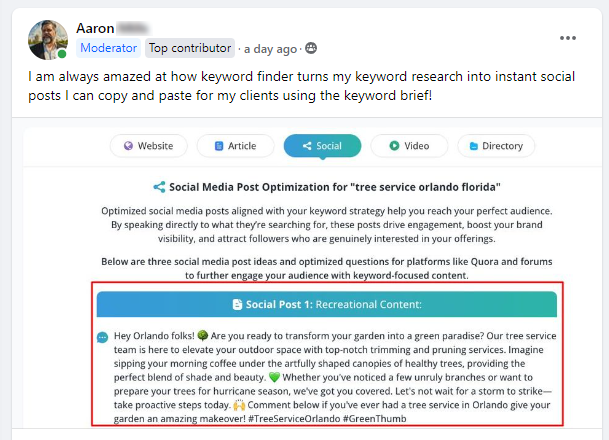This screenshot has height=440, width=609.
Task: Open the post via "a day ago" timestamp
Action: point(272,48)
